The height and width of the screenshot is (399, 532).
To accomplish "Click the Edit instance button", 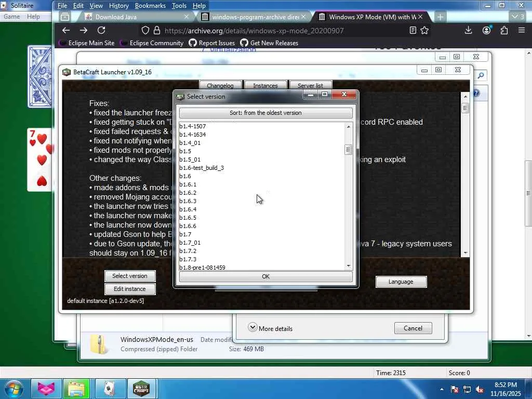I will point(130,289).
